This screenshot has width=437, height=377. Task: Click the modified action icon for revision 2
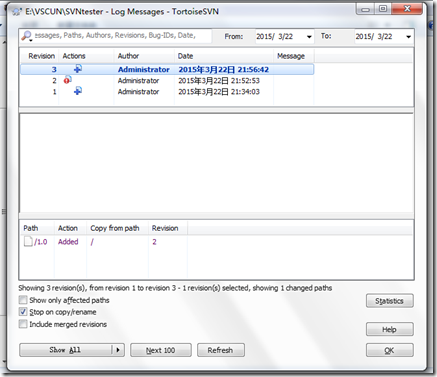pos(68,80)
